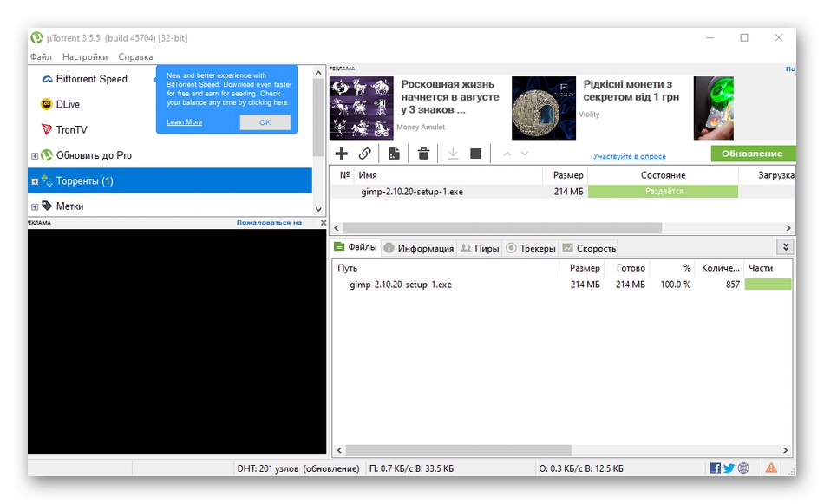Switch to the Файлы tab

click(356, 247)
